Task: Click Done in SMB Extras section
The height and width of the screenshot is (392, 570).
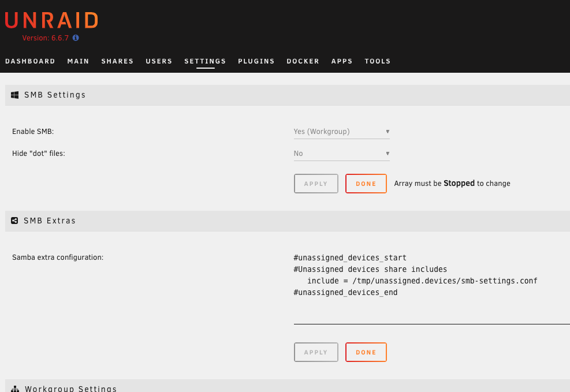Action: click(366, 352)
